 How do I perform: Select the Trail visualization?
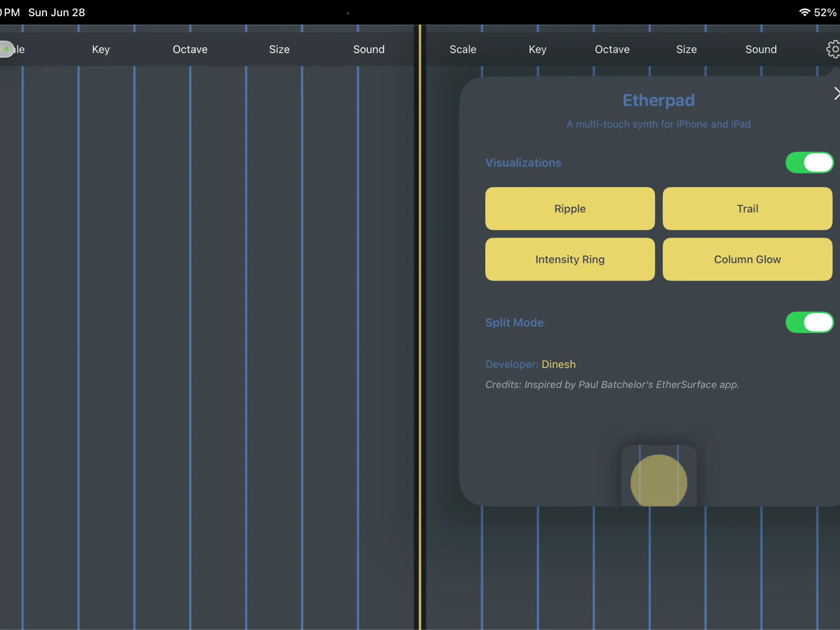pos(747,208)
